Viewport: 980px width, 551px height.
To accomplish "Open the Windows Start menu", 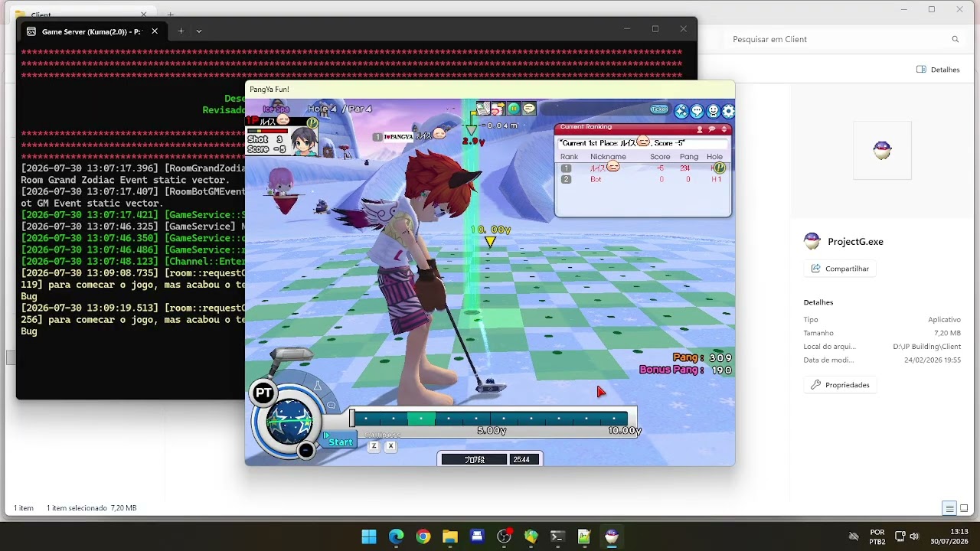I will (369, 536).
